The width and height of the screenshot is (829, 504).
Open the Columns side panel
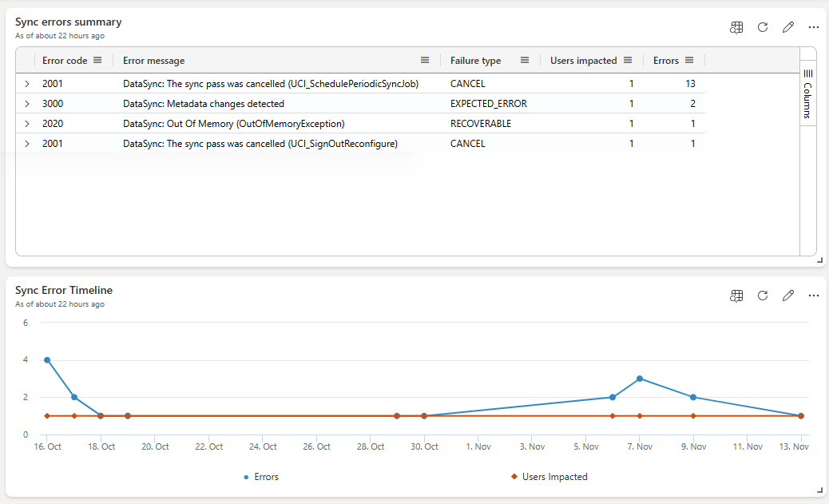pos(808,94)
